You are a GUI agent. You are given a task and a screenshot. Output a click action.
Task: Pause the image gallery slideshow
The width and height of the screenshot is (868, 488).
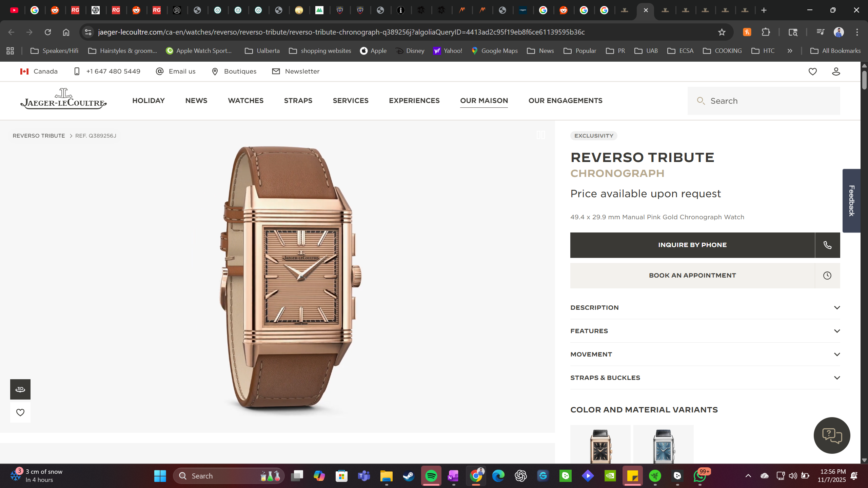coord(541,135)
